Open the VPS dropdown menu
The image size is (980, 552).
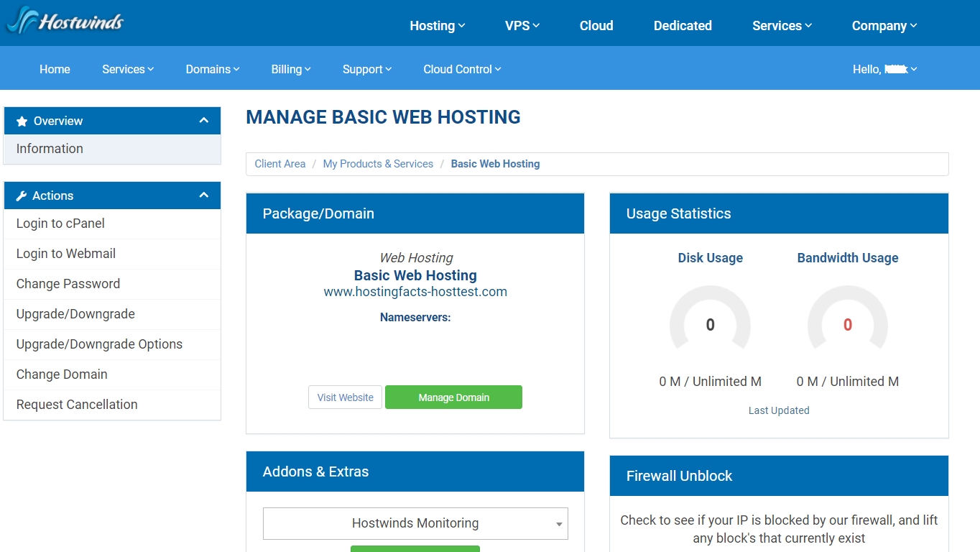pyautogui.click(x=522, y=26)
